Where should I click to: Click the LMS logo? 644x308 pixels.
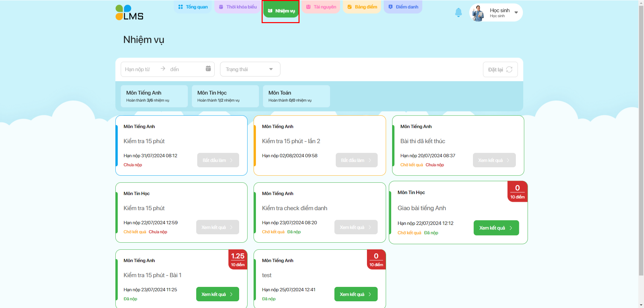tap(129, 13)
